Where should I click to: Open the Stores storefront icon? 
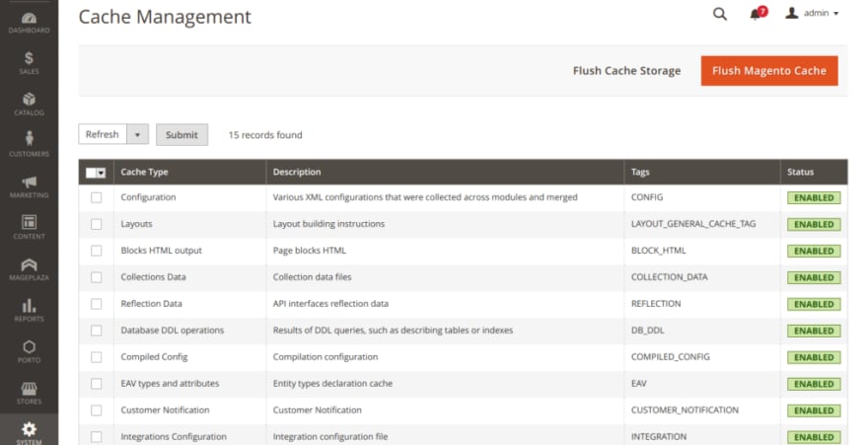[29, 393]
